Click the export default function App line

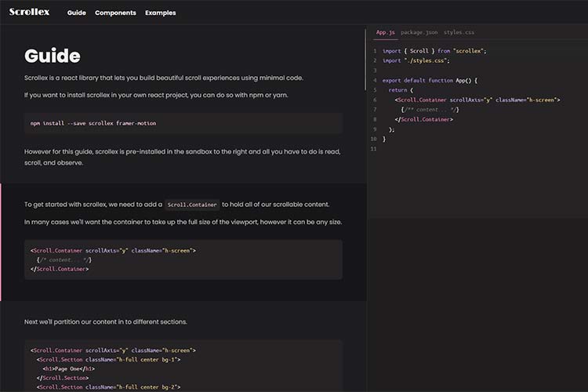[x=430, y=80]
